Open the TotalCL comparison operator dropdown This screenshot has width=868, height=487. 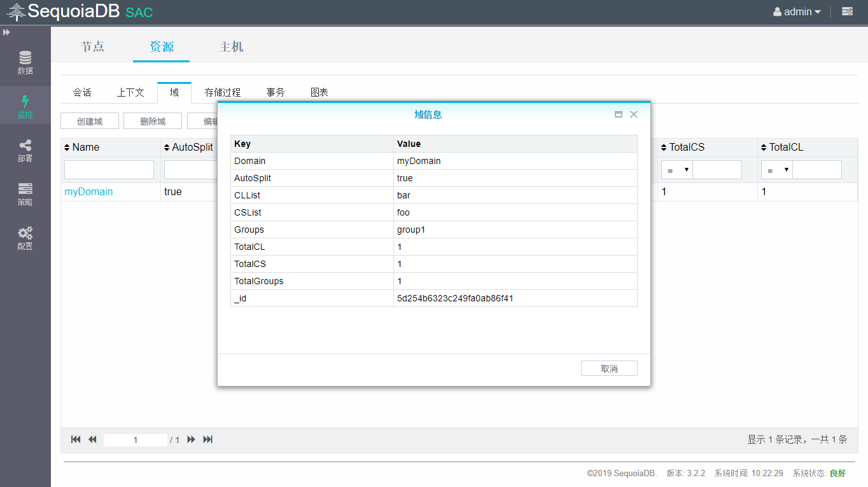(777, 170)
